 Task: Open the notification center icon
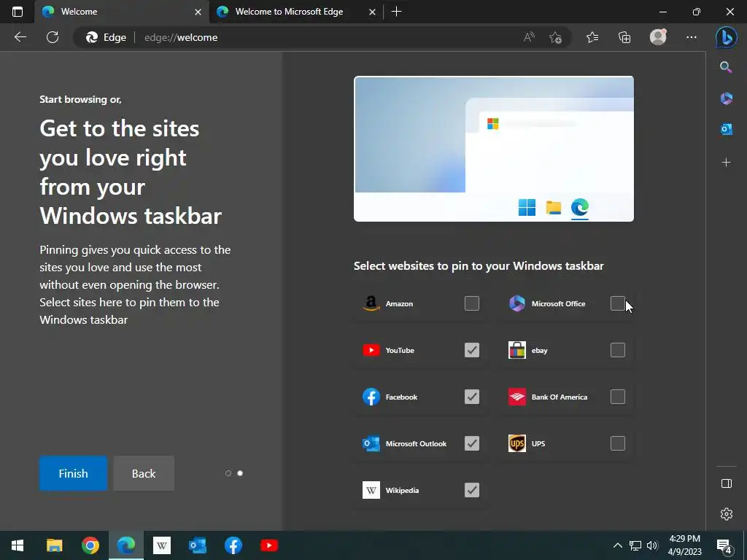click(x=724, y=545)
